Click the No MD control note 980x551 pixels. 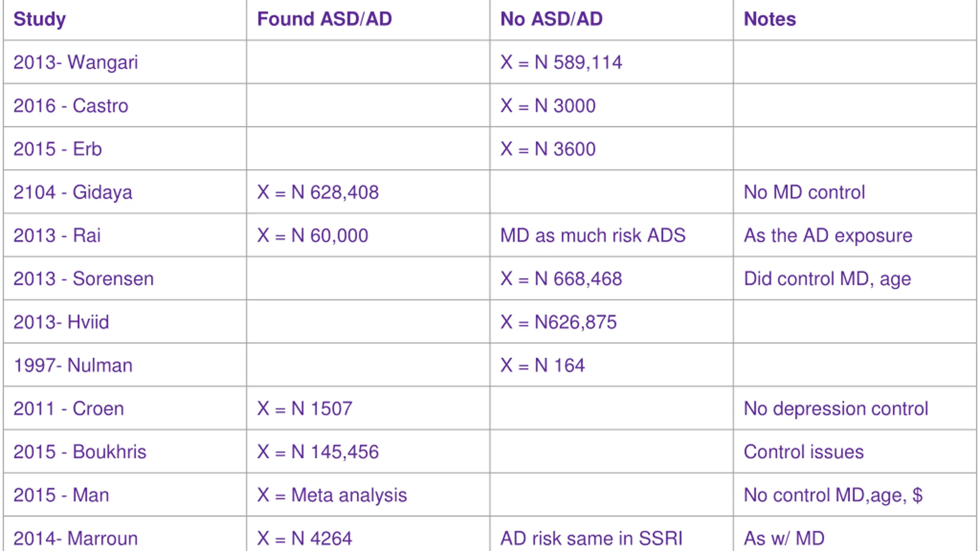[x=804, y=192]
